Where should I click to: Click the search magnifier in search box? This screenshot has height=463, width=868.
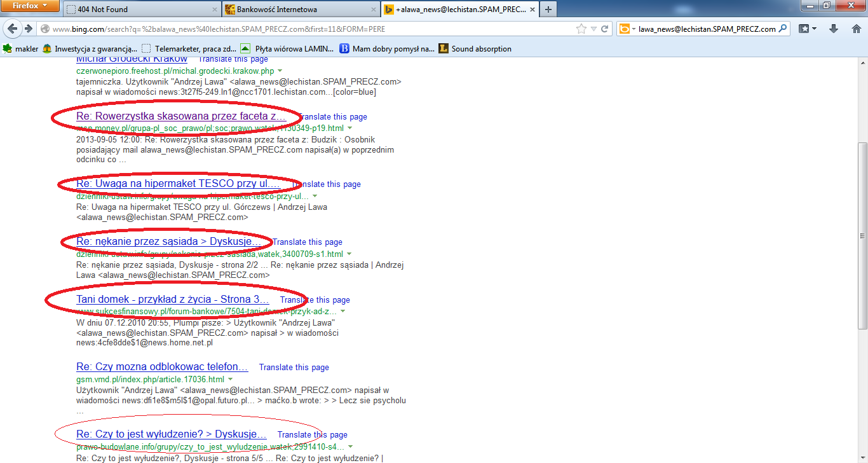click(x=783, y=29)
